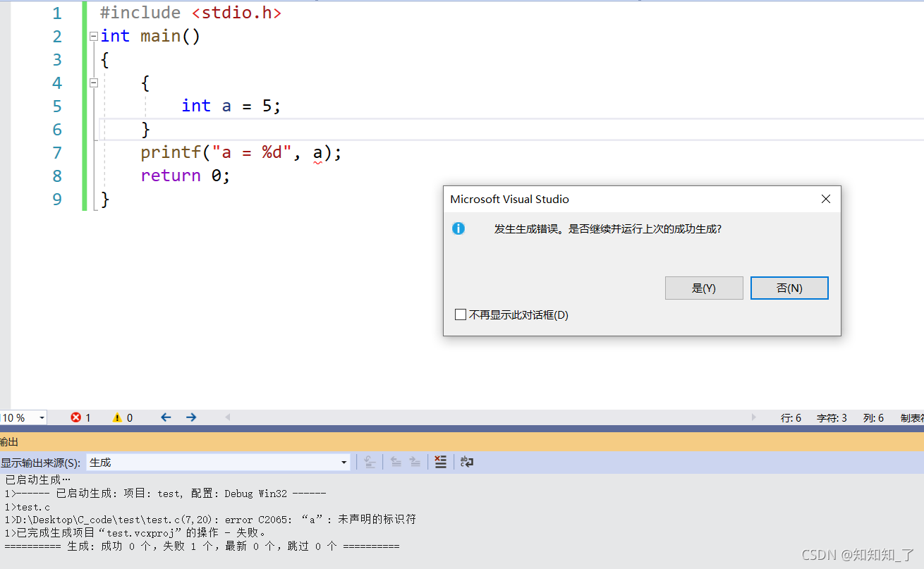924x569 pixels.
Task: Click line number 9 in the gutter
Action: coord(57,199)
